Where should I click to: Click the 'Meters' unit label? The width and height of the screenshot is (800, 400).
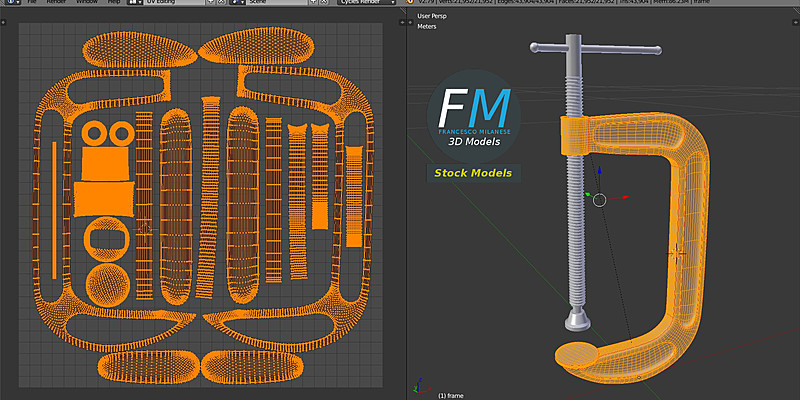click(427, 27)
